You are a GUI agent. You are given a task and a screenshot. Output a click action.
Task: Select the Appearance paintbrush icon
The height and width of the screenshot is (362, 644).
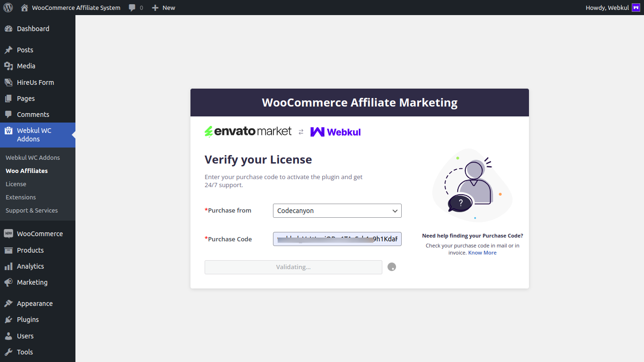pos(9,303)
